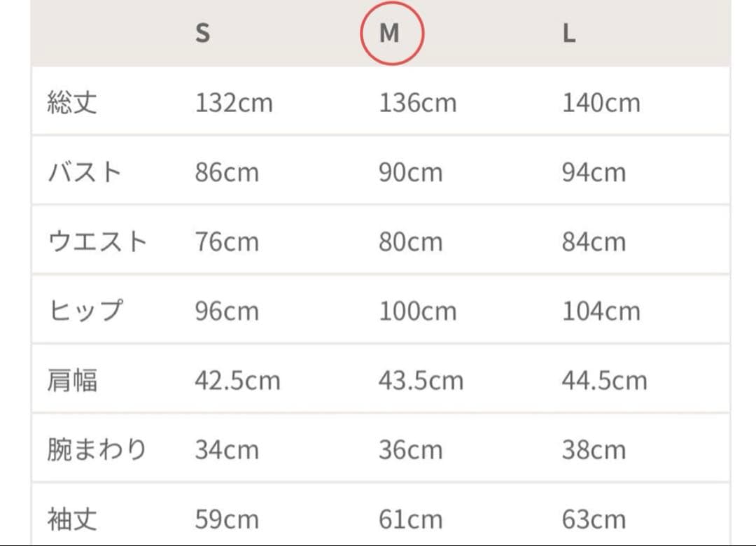
Task: Click the 136cm total length value
Action: pos(417,103)
